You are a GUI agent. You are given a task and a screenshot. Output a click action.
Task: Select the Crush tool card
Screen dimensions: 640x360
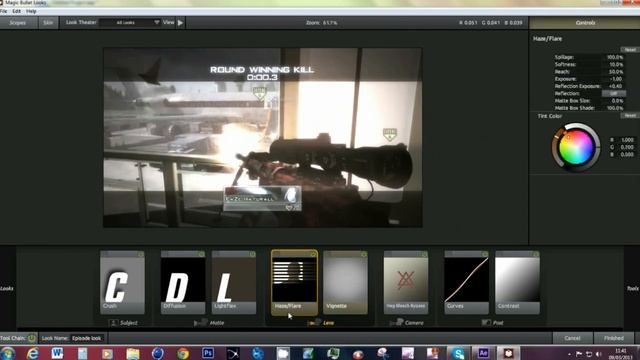point(122,282)
